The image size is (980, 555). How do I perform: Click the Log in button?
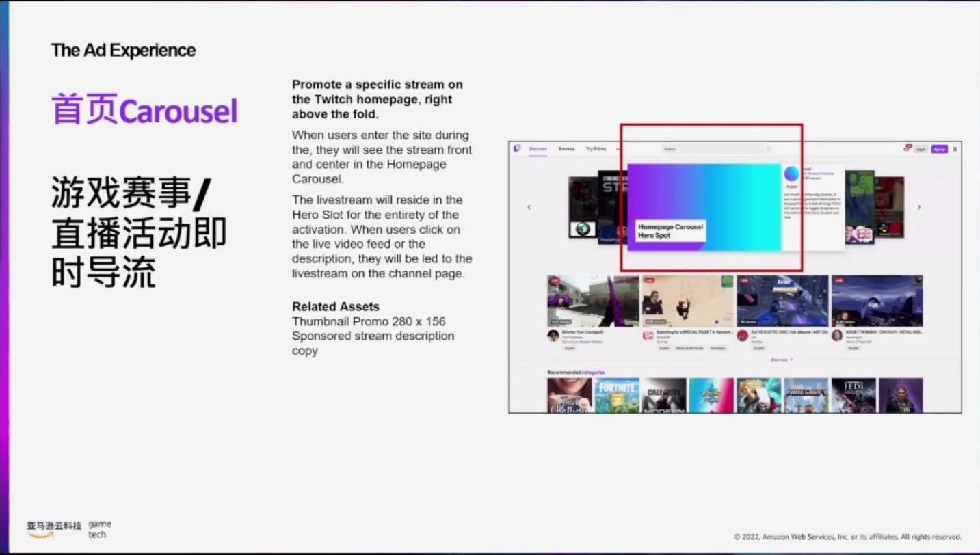click(x=921, y=149)
